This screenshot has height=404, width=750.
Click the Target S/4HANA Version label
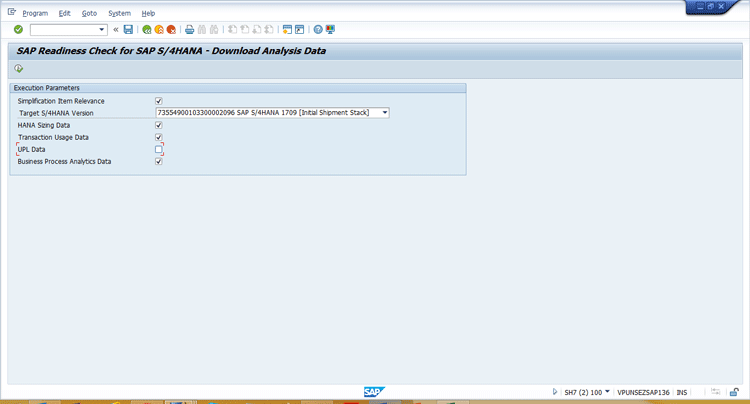pyautogui.click(x=56, y=113)
